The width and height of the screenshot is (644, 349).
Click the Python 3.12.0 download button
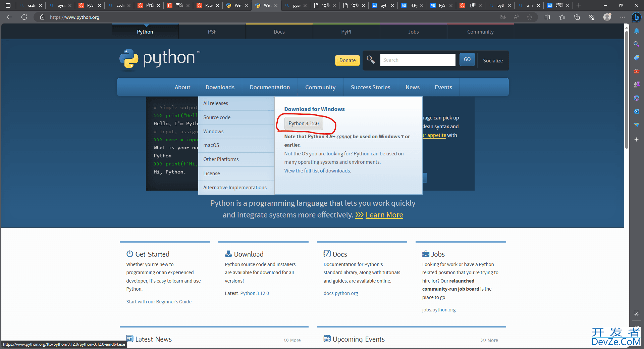(304, 123)
